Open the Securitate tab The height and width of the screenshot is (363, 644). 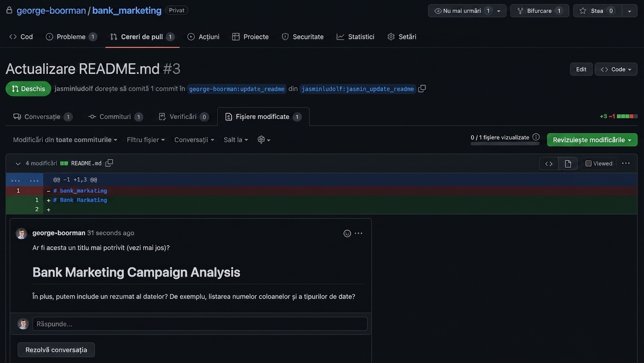303,37
